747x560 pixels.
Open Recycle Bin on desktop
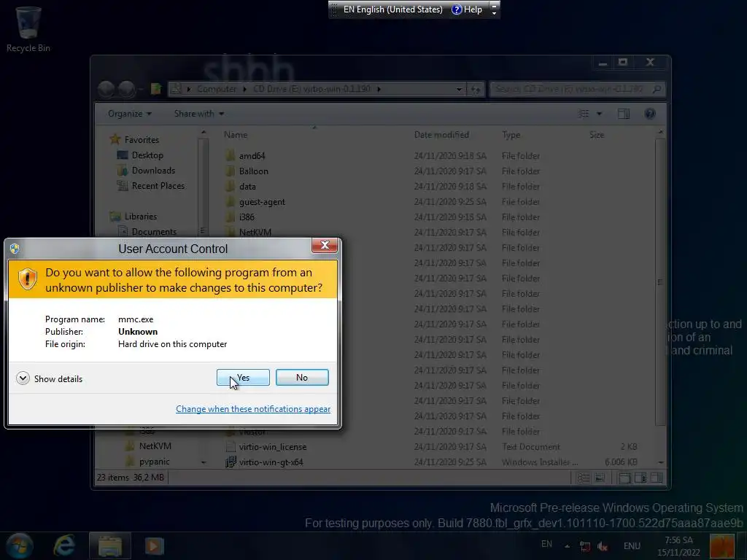[x=28, y=28]
